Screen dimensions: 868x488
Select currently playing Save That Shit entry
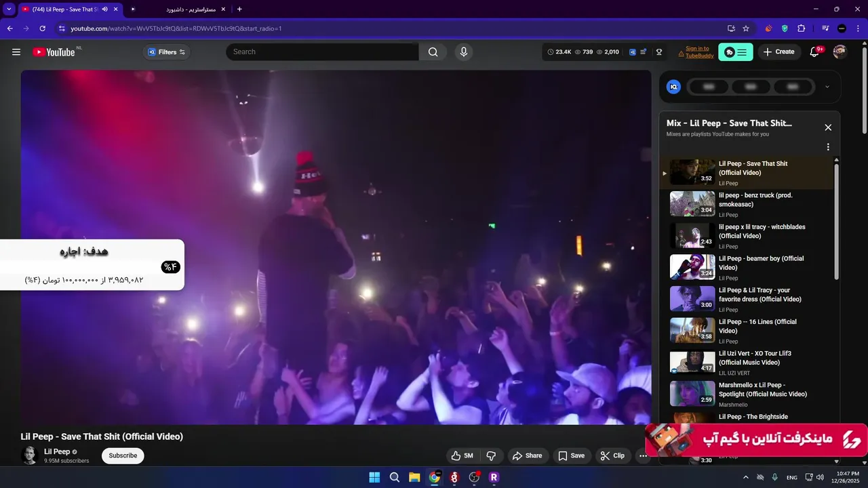[747, 173]
